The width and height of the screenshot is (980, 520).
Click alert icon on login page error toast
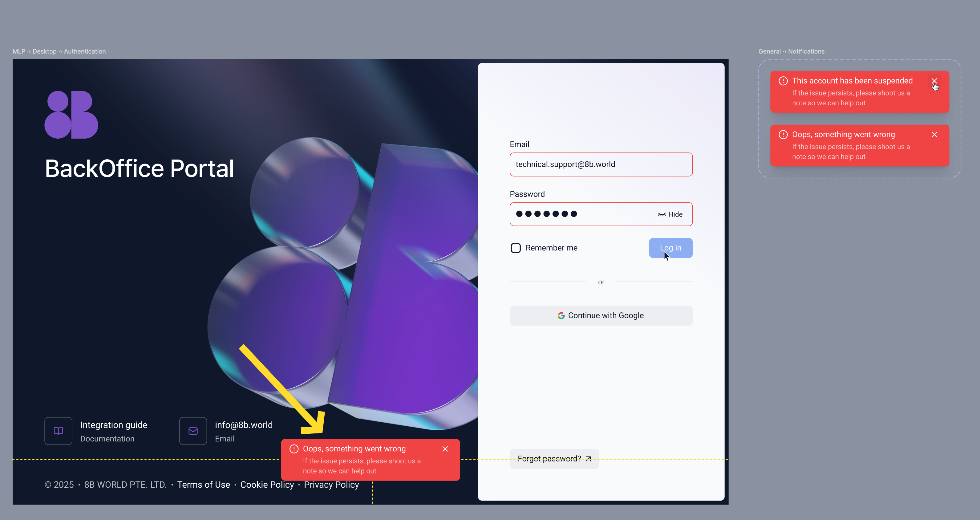coord(294,449)
